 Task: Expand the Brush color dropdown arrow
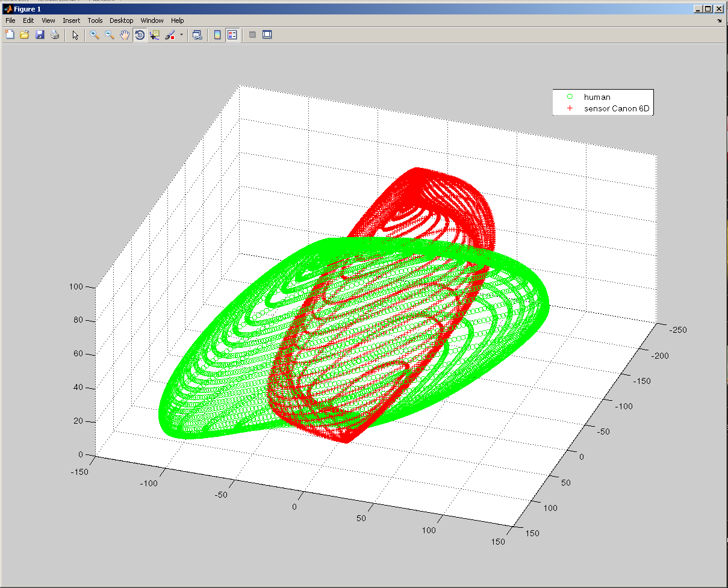click(x=181, y=35)
